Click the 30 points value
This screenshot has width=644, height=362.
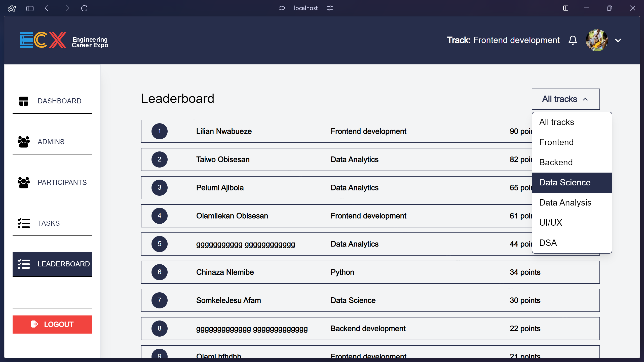coord(525,300)
